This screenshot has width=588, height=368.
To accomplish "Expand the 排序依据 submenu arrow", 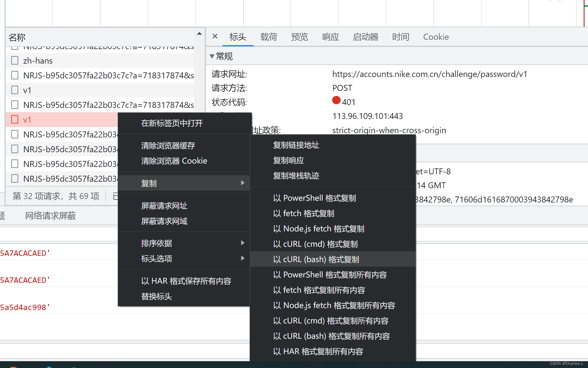I will click(x=243, y=243).
